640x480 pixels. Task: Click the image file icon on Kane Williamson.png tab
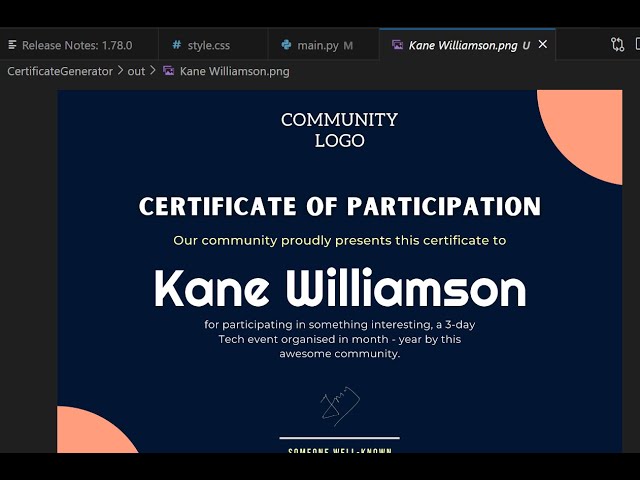point(398,44)
